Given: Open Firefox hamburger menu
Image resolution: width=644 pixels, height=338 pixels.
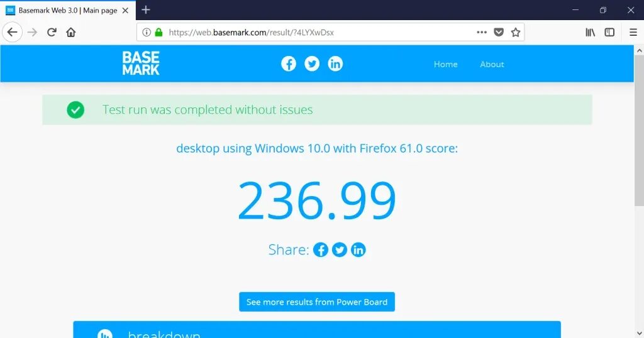Looking at the screenshot, I should tap(633, 32).
